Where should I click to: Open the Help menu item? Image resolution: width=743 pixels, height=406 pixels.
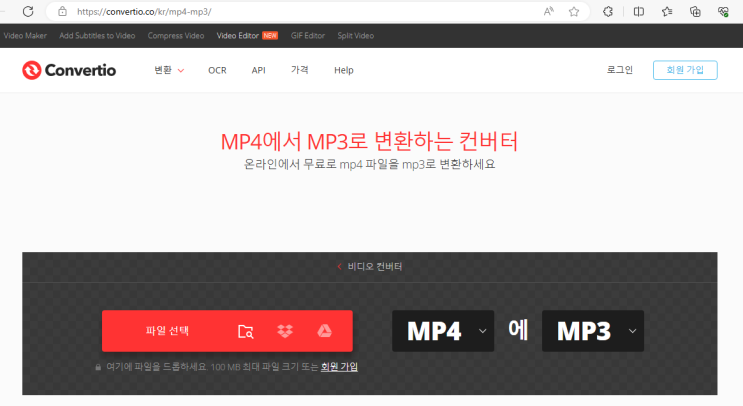click(344, 70)
